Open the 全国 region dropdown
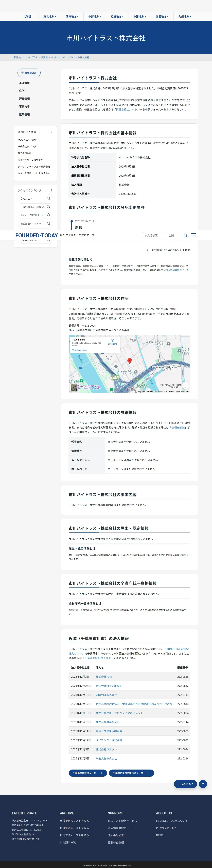This screenshot has width=212, height=868. click(x=175, y=235)
